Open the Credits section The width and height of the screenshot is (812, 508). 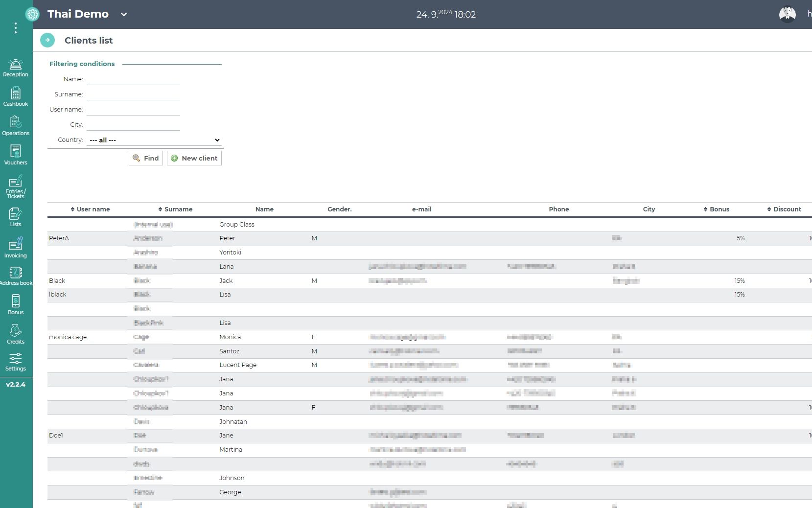16,334
